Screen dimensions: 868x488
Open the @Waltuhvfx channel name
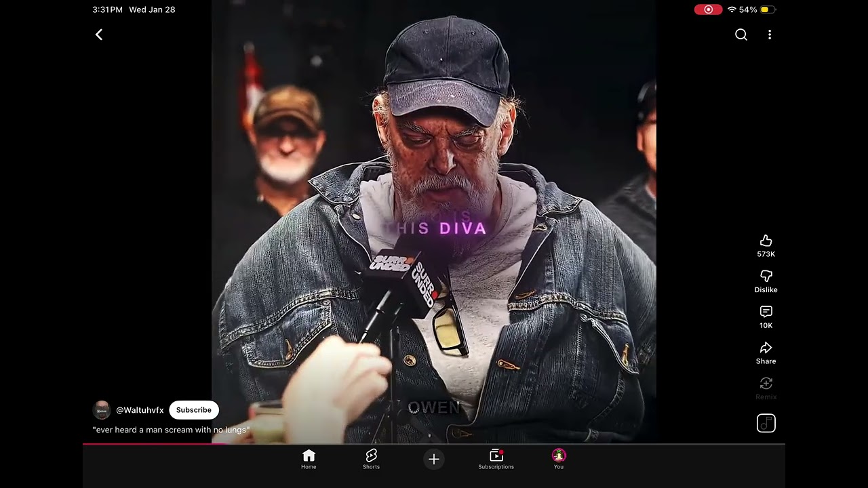tap(140, 410)
